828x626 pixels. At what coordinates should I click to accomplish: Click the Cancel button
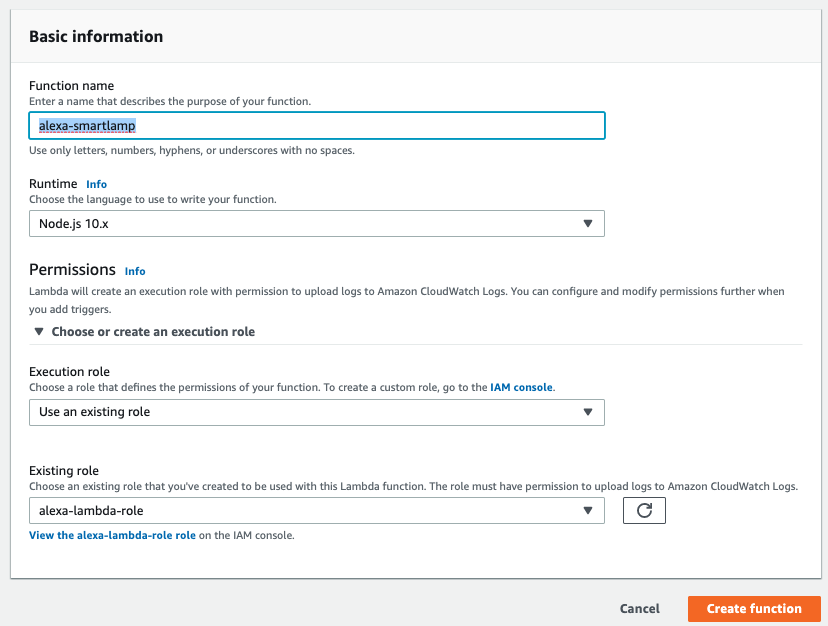(x=639, y=609)
